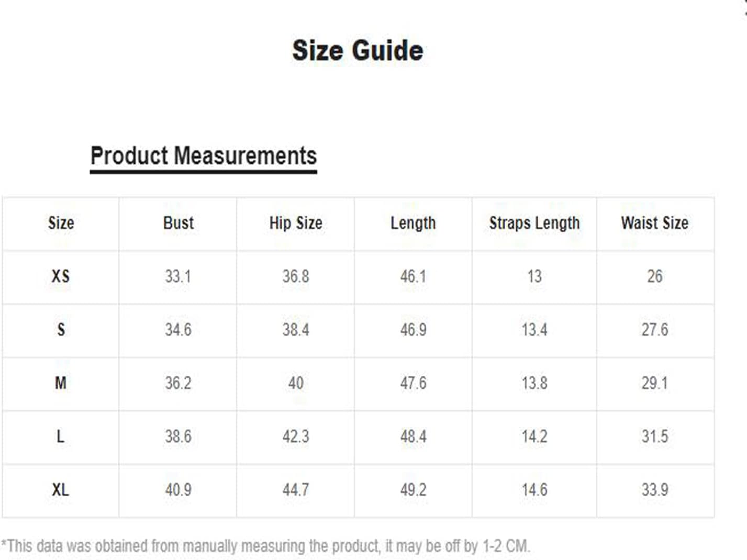Select the Bust column header

(x=178, y=223)
